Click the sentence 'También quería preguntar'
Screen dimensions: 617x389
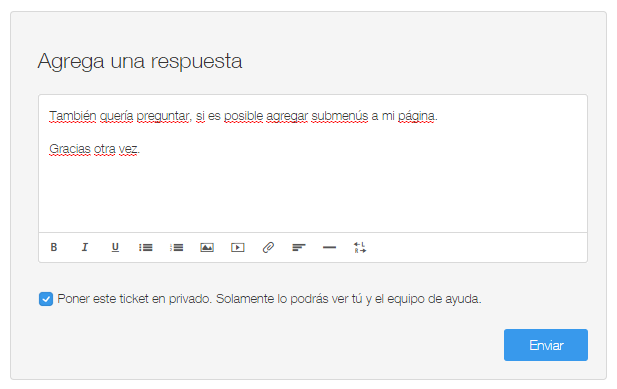point(120,116)
